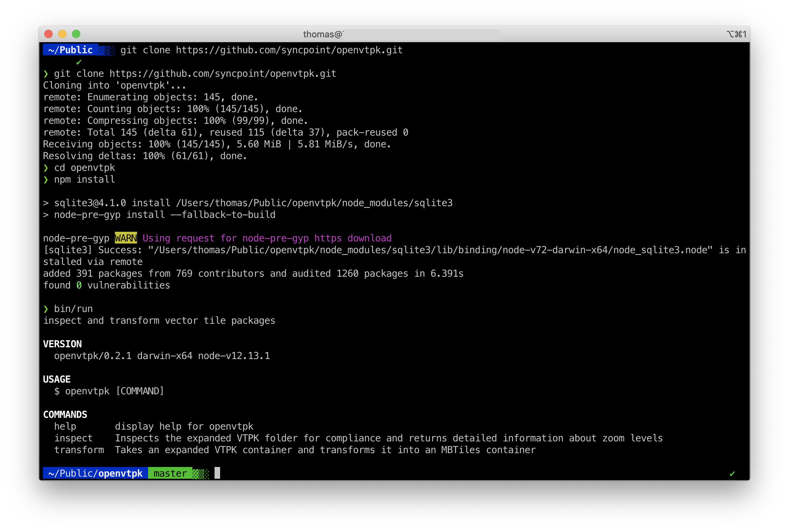Click the green checkmark below ~/Public prompt
The width and height of the screenshot is (789, 532).
pyautogui.click(x=79, y=62)
